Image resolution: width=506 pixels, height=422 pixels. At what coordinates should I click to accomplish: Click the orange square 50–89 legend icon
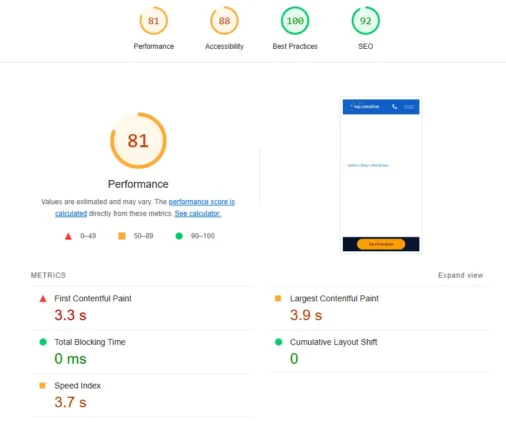pyautogui.click(x=122, y=236)
